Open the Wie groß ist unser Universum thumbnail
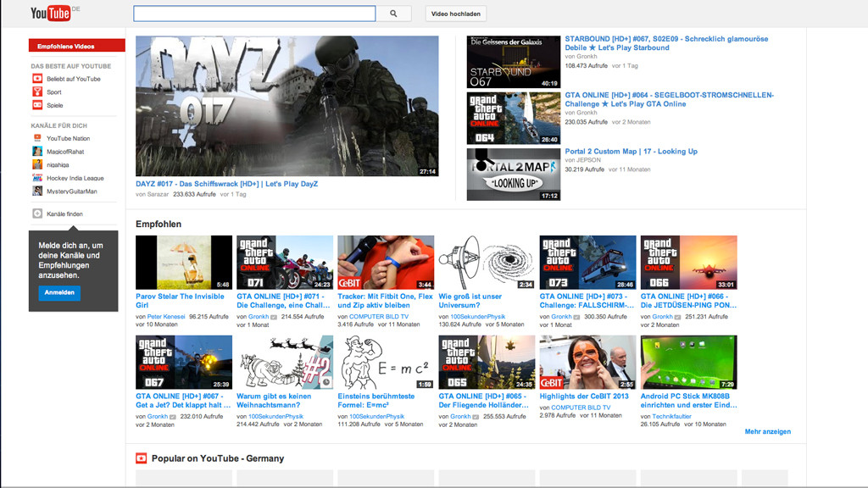 click(x=487, y=263)
